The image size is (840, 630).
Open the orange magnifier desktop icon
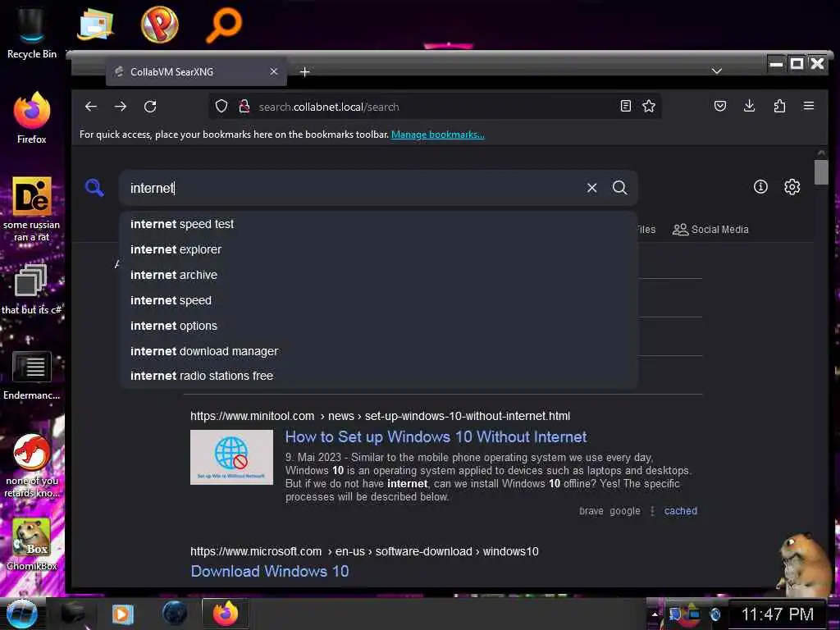[x=224, y=24]
